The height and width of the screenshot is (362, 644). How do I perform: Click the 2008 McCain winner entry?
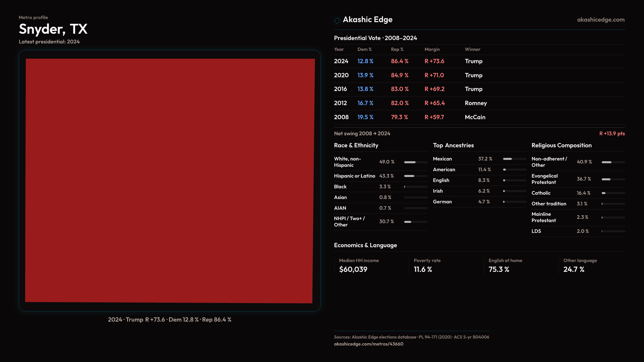point(475,117)
